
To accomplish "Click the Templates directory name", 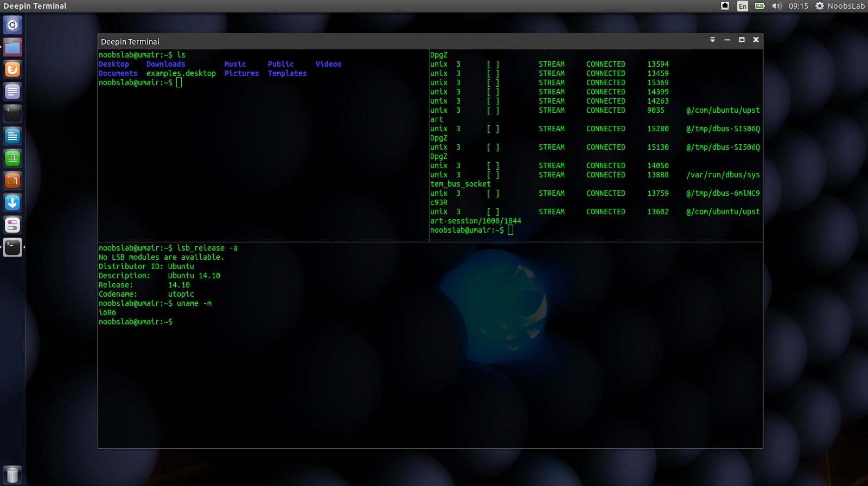I will pyautogui.click(x=288, y=73).
